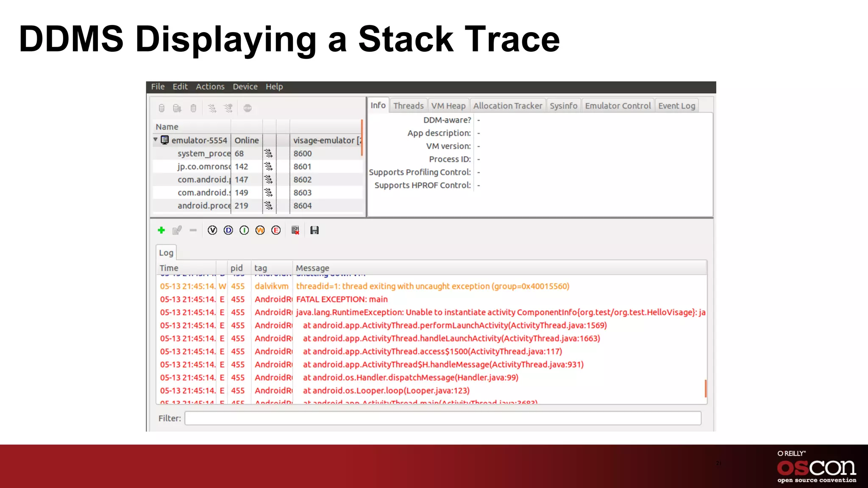
Task: Open the Event Log tab
Action: point(677,106)
